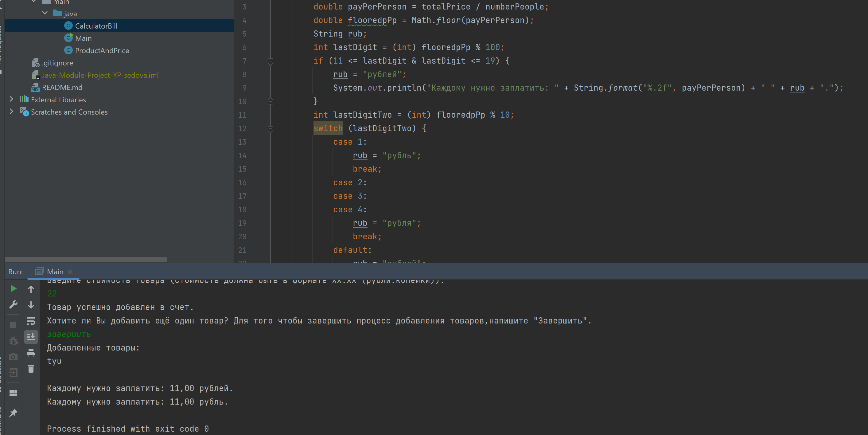Image resolution: width=868 pixels, height=435 pixels.
Task: Open run configuration wrench icon
Action: pos(14,305)
